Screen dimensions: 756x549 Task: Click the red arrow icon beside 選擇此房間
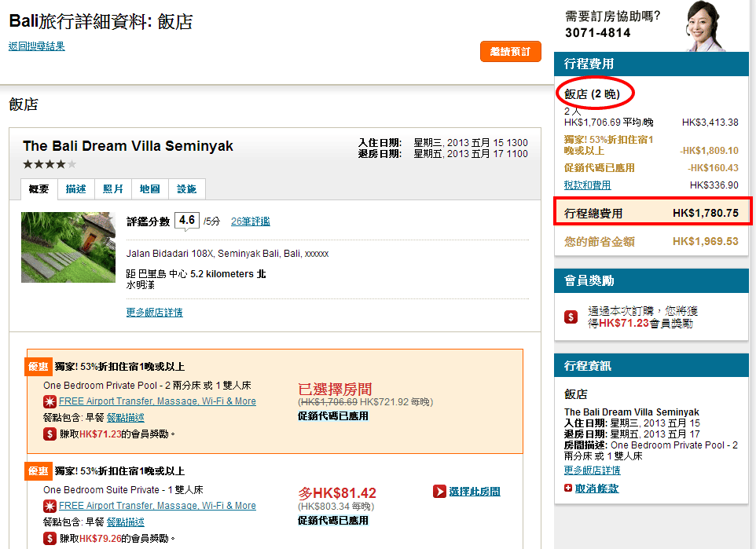coord(440,492)
